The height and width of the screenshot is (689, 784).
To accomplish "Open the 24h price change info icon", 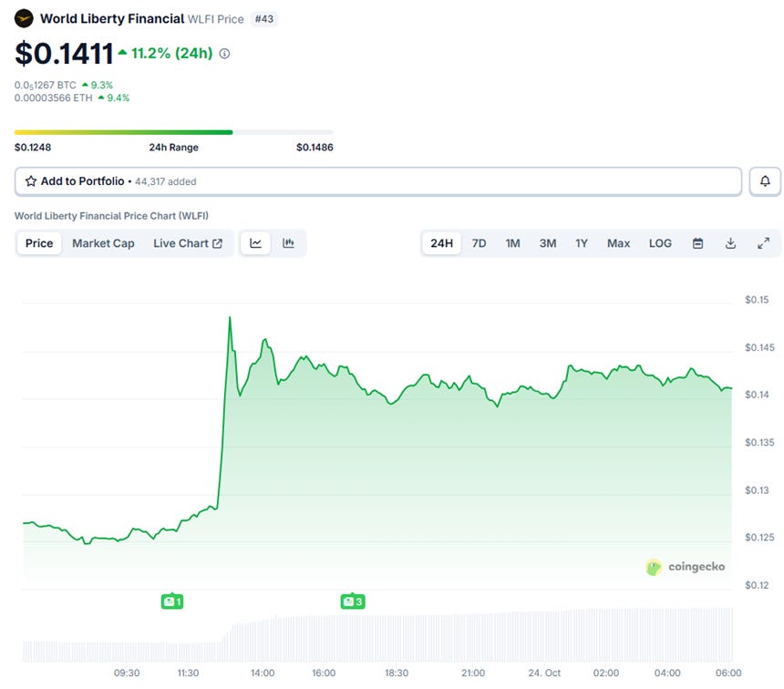I will point(225,54).
